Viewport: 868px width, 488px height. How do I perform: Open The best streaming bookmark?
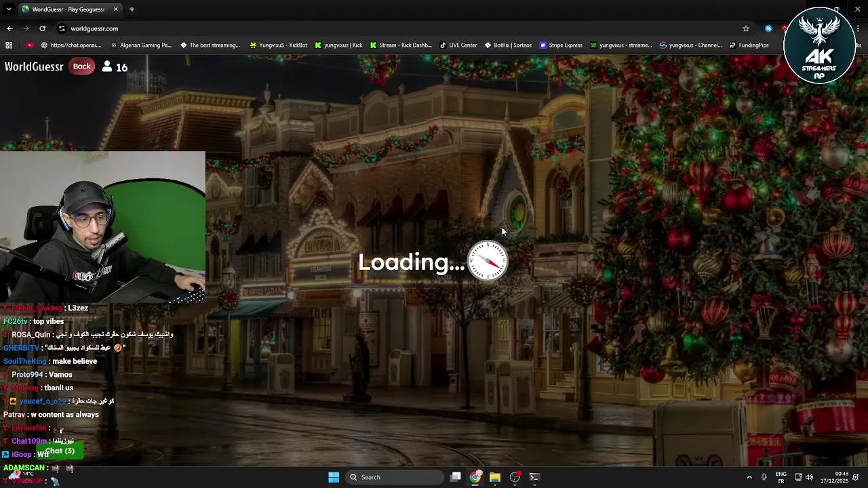pyautogui.click(x=210, y=45)
